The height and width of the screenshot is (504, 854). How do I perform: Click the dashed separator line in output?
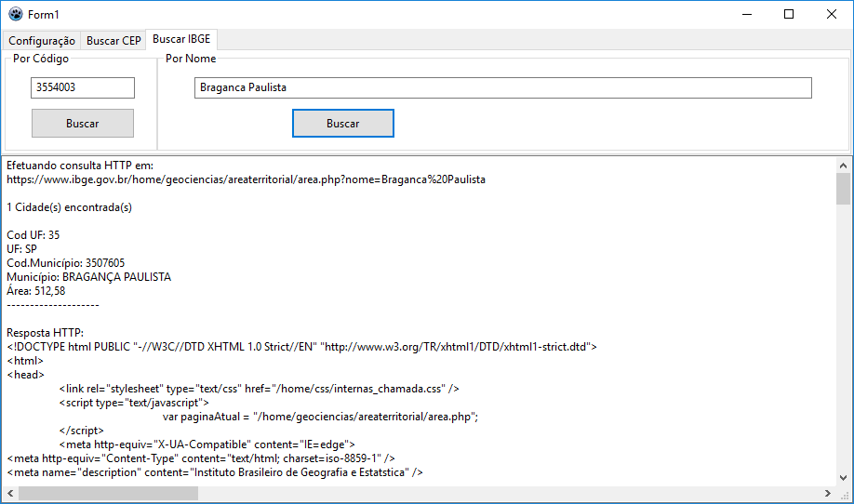pos(53,305)
